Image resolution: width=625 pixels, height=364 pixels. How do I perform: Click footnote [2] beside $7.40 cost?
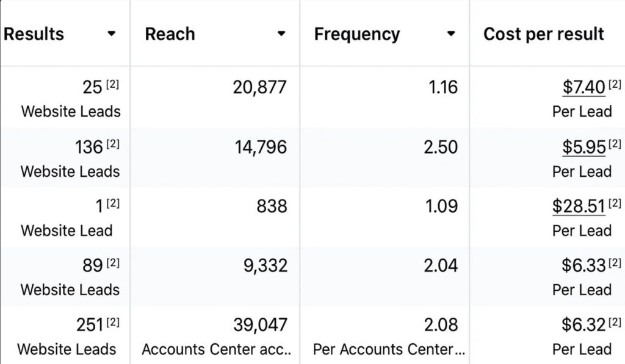click(615, 85)
